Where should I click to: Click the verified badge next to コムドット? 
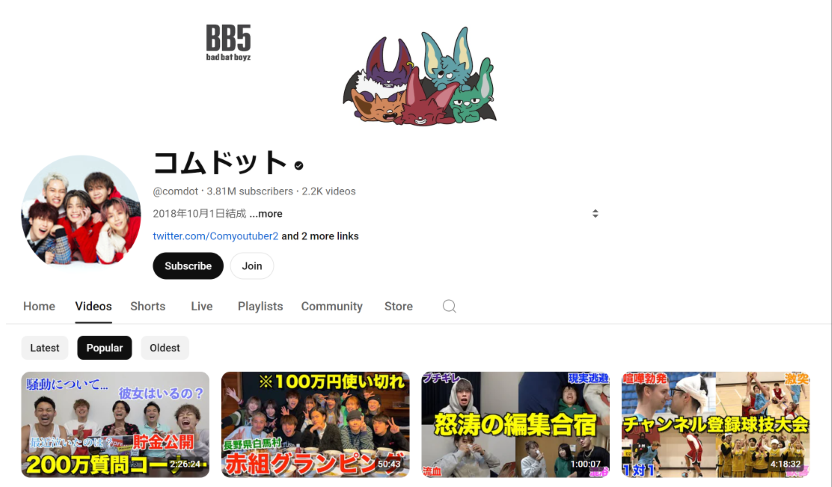[x=299, y=166]
